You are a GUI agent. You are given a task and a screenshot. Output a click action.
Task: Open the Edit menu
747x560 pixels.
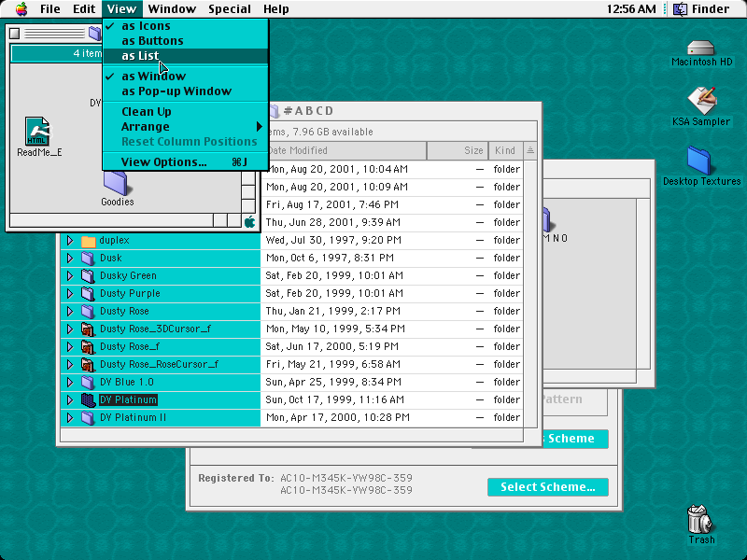(x=84, y=9)
